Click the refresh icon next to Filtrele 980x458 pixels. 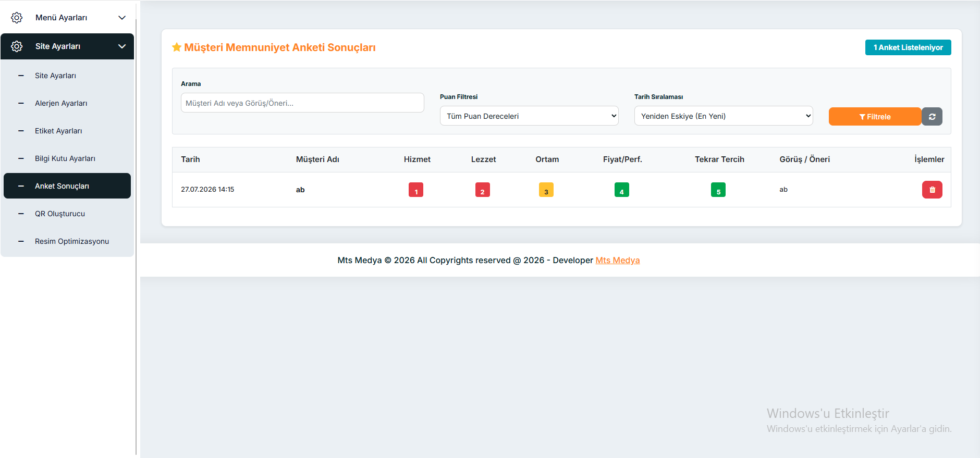[932, 117]
